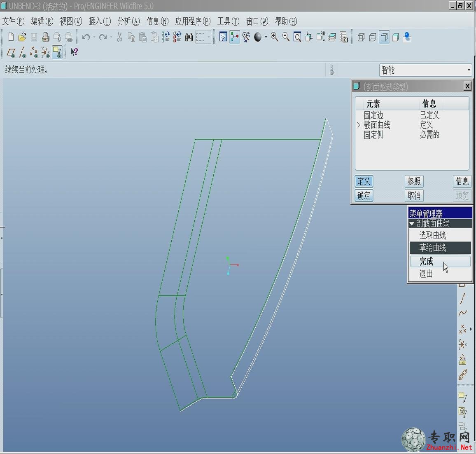This screenshot has width=476, height=454.
Task: Create a new file with the blank page icon
Action: point(11,37)
